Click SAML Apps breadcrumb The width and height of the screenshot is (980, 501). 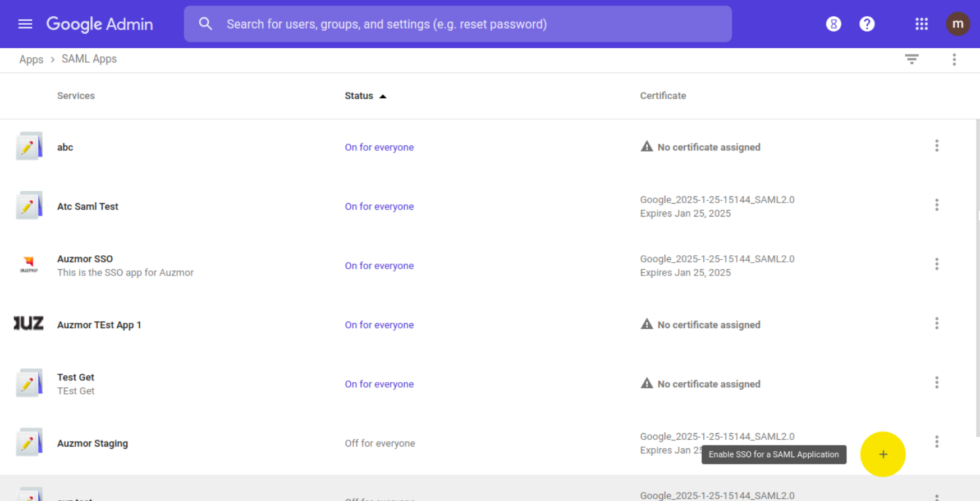89,59
